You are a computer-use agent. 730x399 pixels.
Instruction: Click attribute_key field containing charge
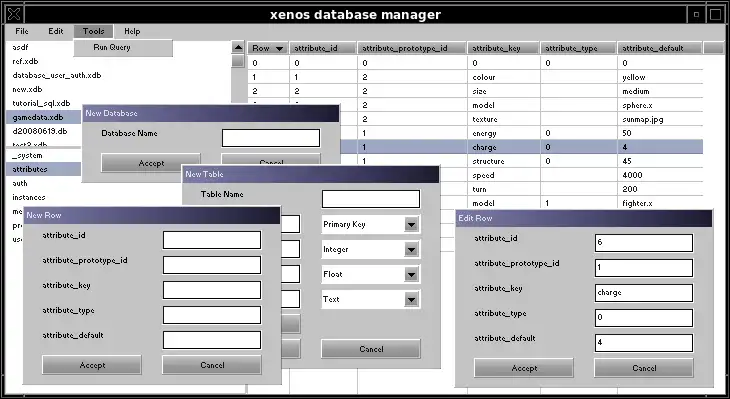(644, 293)
